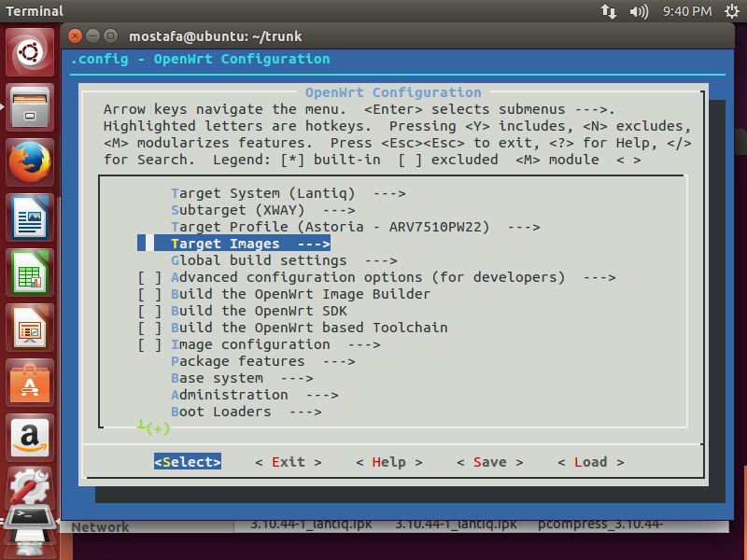Image resolution: width=747 pixels, height=560 pixels.
Task: Expand the Administration submenu
Action: pyautogui.click(x=254, y=395)
